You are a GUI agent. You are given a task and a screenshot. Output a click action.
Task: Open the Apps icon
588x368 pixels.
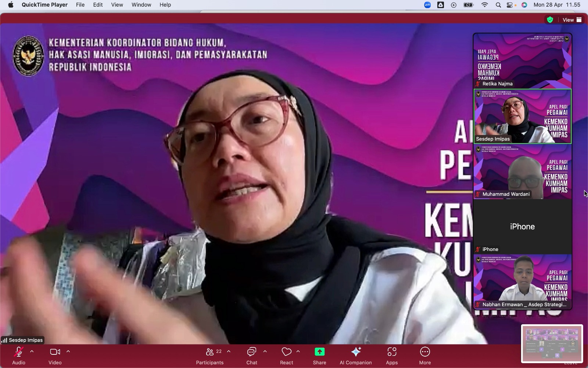(392, 352)
